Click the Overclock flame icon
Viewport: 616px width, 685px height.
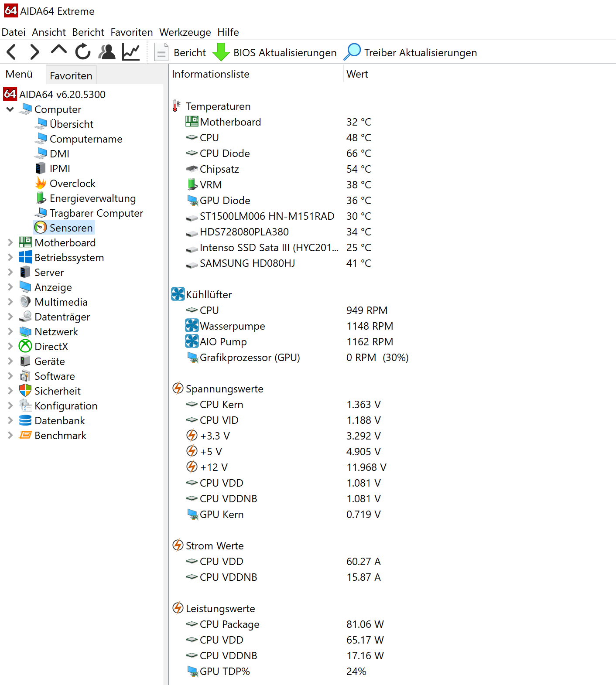pyautogui.click(x=41, y=183)
